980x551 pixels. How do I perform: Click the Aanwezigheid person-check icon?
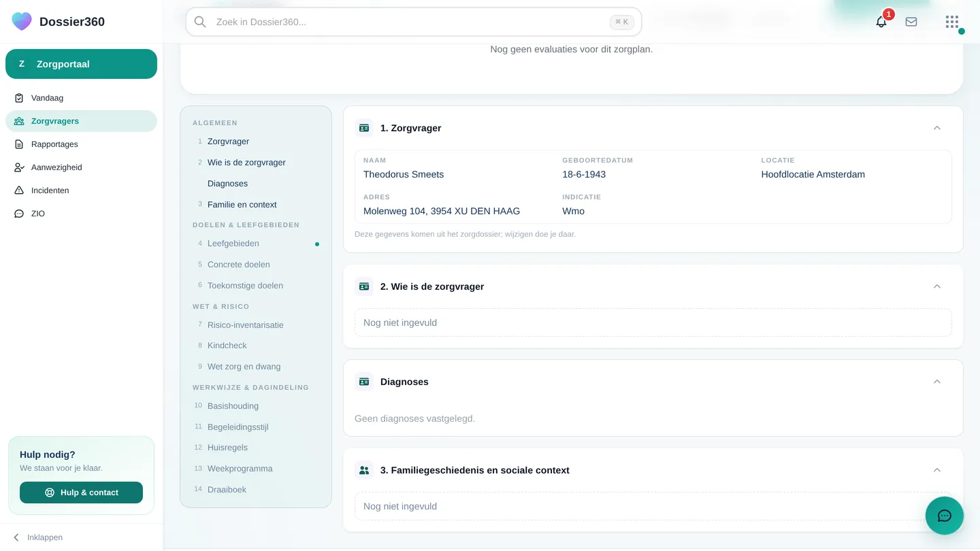pos(19,167)
